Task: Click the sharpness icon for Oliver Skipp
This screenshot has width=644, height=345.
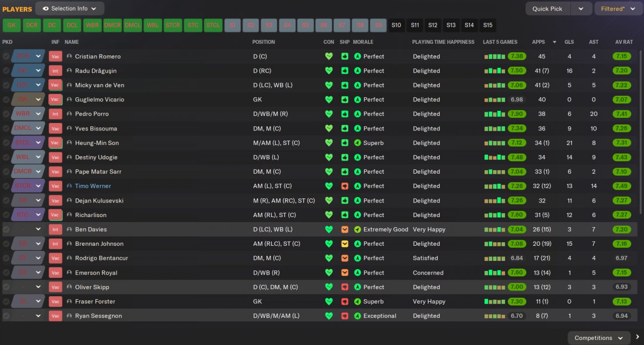Action: [x=345, y=287]
